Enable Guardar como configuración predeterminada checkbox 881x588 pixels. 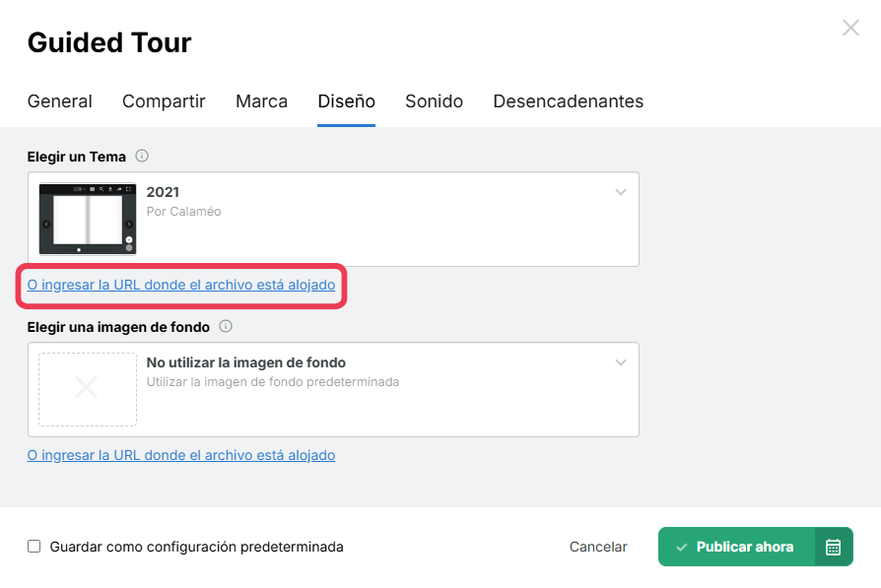(x=34, y=547)
